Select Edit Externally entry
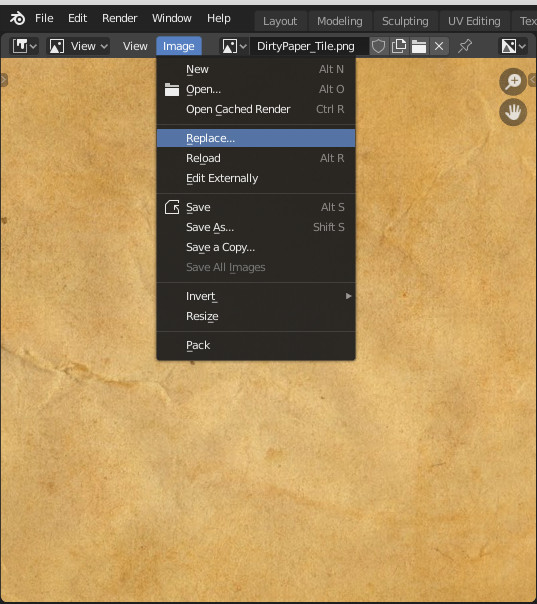 click(x=256, y=178)
